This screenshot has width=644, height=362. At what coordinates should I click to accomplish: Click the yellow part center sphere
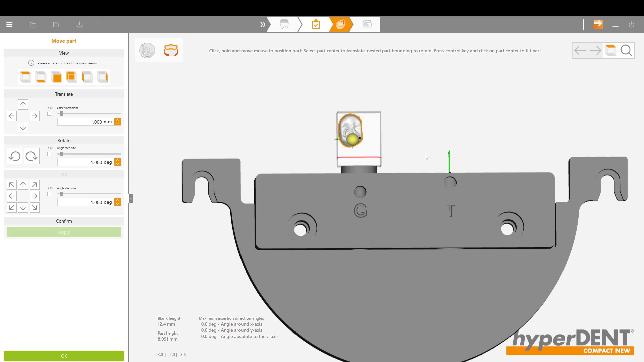coord(352,139)
